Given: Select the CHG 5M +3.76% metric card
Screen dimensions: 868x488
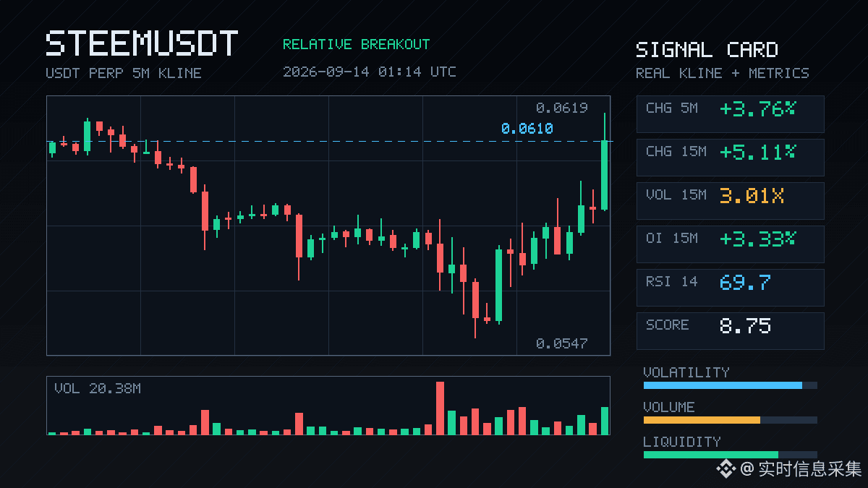Looking at the screenshot, I should (x=730, y=114).
